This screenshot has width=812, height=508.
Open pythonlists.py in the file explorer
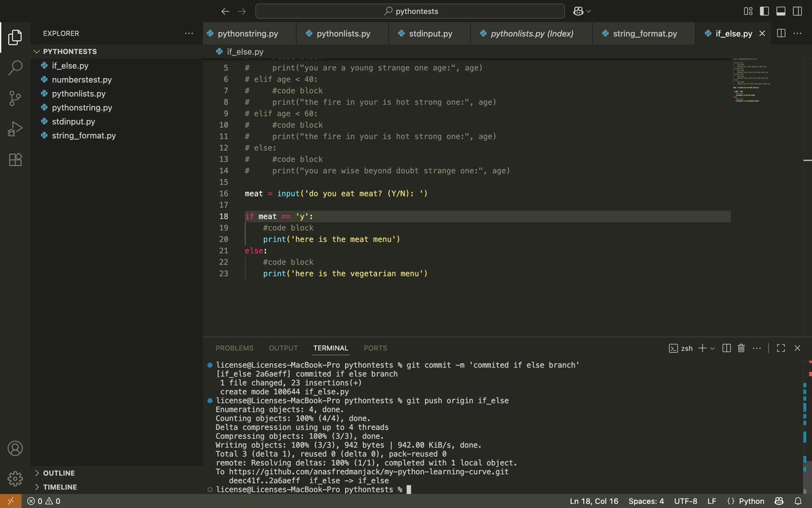116,93
